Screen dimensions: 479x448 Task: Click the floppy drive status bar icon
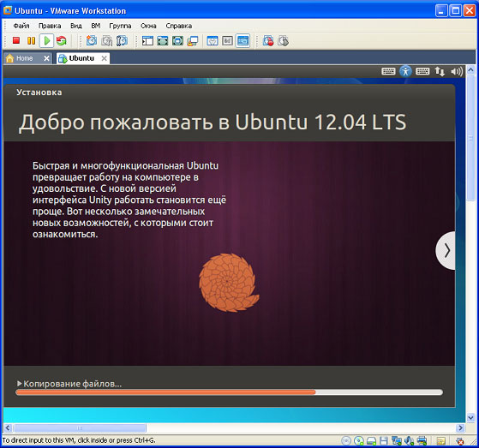pos(384,440)
